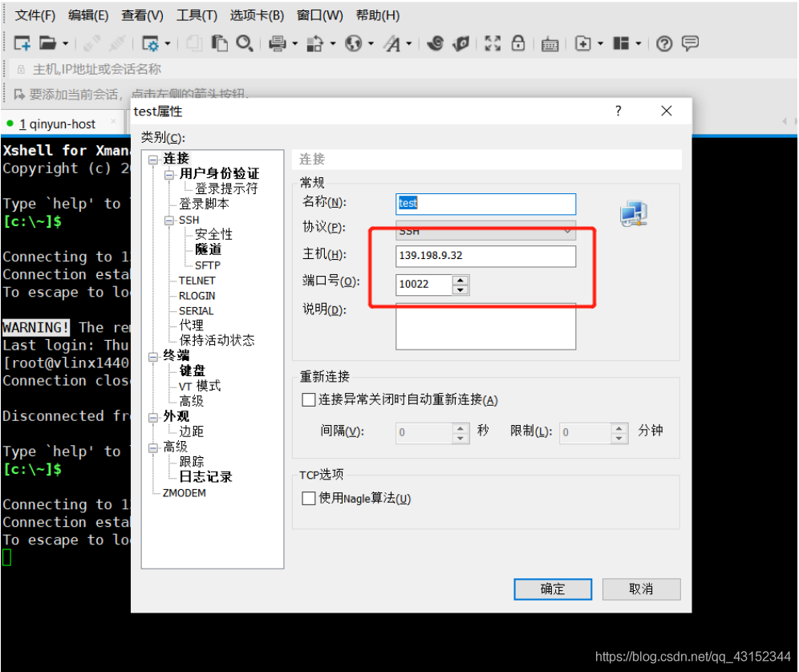This screenshot has height=672, width=799.
Task: Click the globe encoding toolbar icon
Action: click(353, 44)
